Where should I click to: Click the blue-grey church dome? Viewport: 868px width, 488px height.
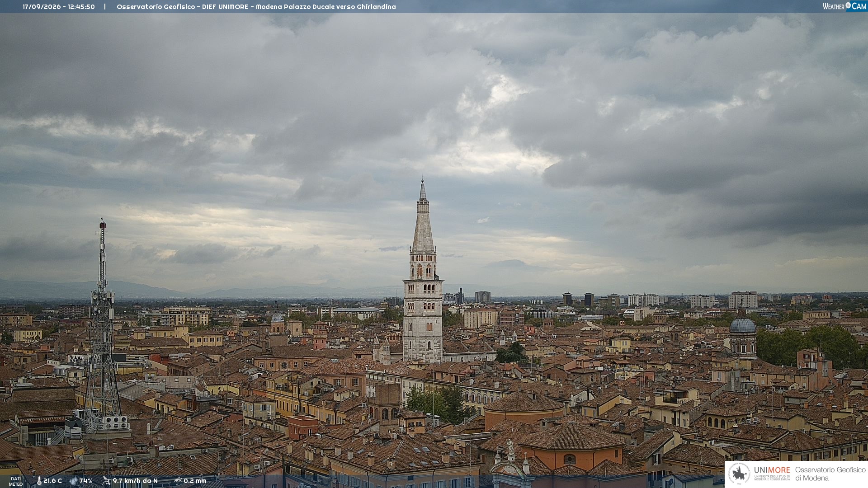click(742, 325)
